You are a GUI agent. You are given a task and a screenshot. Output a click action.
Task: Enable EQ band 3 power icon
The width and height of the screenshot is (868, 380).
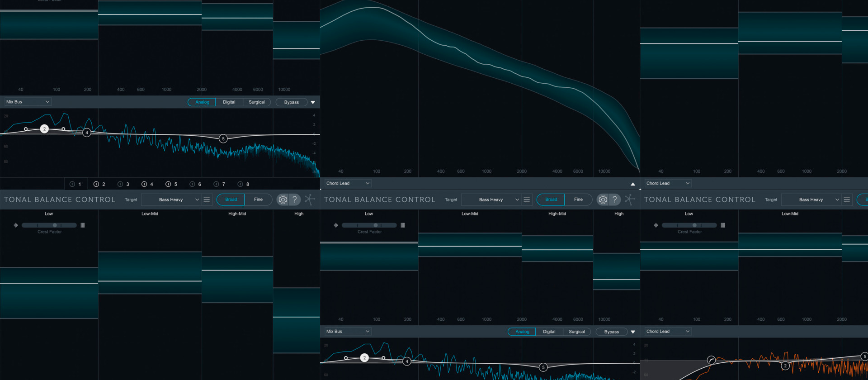(x=120, y=184)
